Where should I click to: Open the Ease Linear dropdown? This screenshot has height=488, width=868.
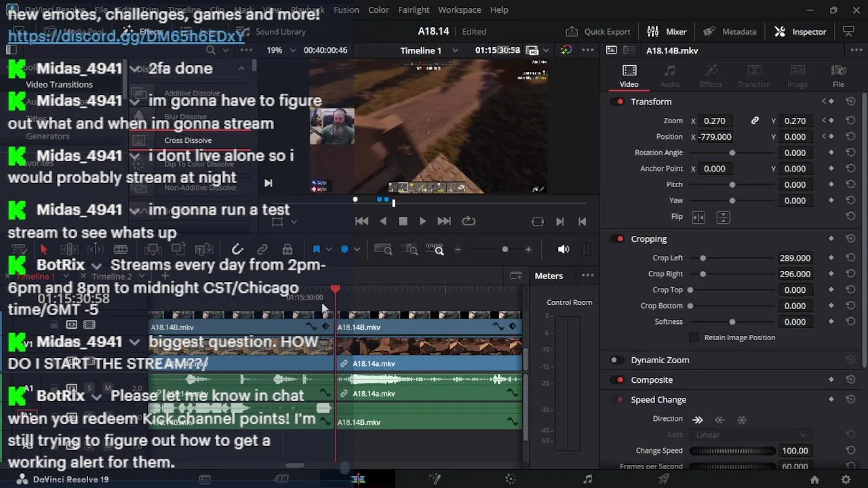coord(750,434)
